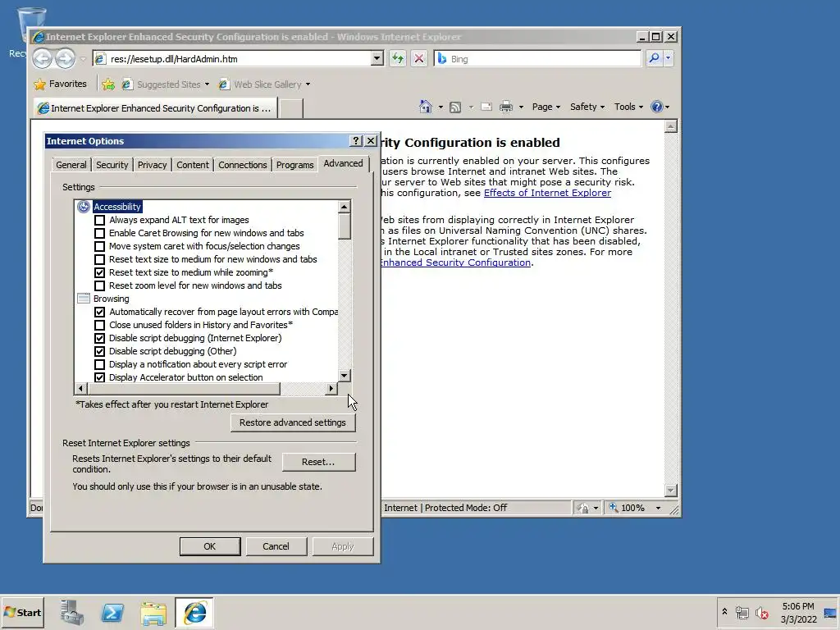
Task: Click the Internet Explorer taskbar icon
Action: (x=194, y=612)
